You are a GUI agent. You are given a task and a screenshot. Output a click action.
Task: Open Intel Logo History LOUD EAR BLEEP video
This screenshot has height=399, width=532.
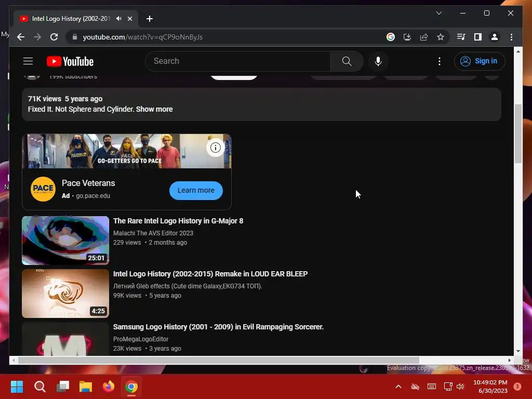coord(210,274)
